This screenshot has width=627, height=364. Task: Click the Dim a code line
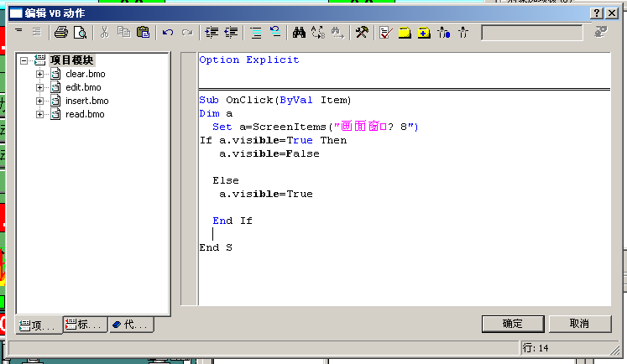[216, 113]
